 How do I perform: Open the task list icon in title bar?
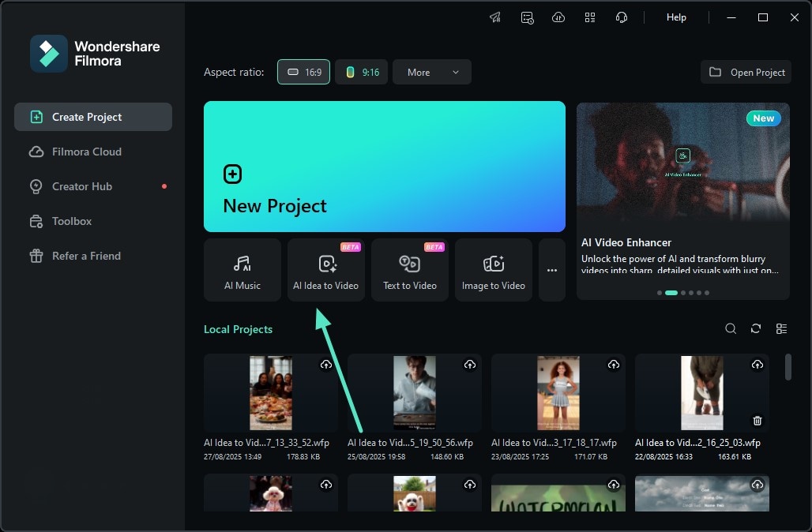coord(527,17)
